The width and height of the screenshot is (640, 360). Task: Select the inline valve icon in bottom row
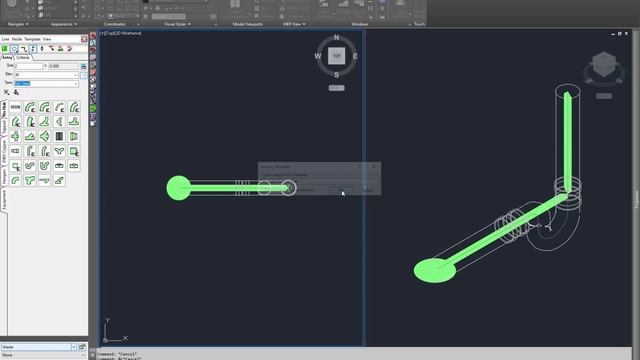pyautogui.click(x=44, y=180)
